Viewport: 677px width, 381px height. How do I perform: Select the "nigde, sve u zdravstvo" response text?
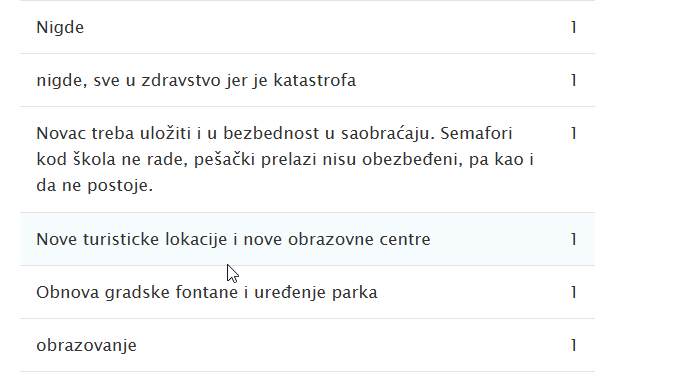(196, 80)
